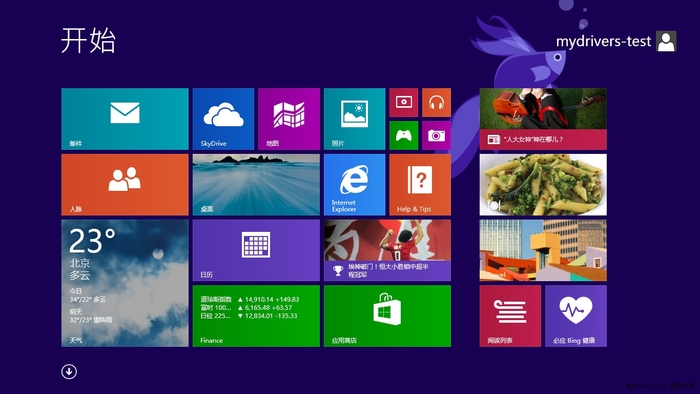
Task: Open the Mail (邮件) tile
Action: point(125,119)
